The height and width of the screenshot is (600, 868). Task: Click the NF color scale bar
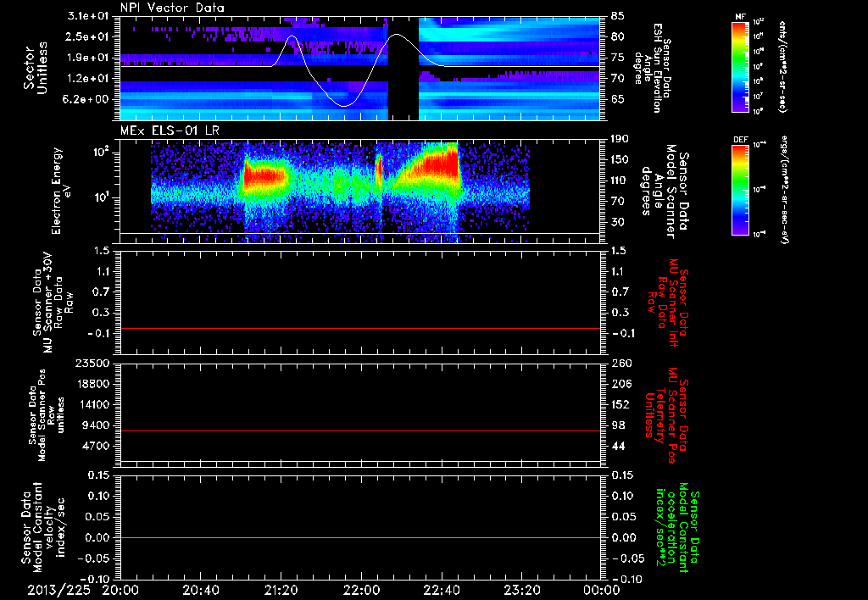740,66
